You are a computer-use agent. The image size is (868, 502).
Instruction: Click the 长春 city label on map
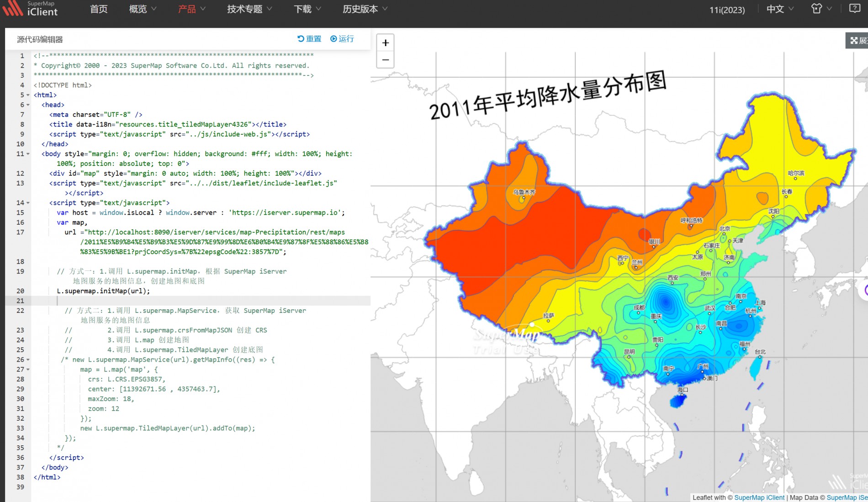pos(787,191)
